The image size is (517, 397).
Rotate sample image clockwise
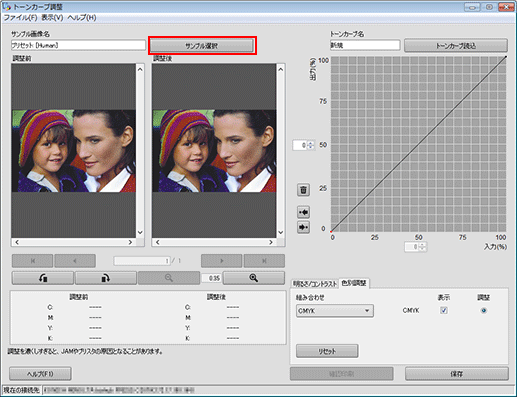tap(106, 278)
